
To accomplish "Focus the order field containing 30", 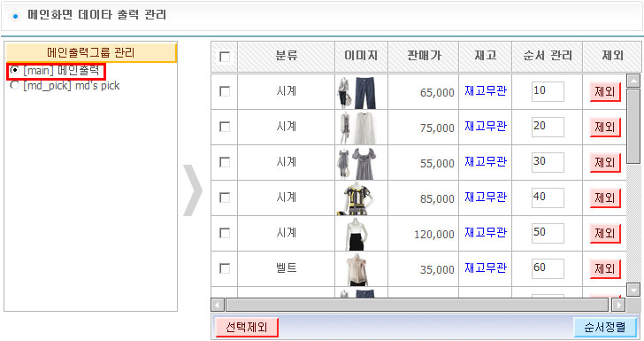I will [548, 162].
